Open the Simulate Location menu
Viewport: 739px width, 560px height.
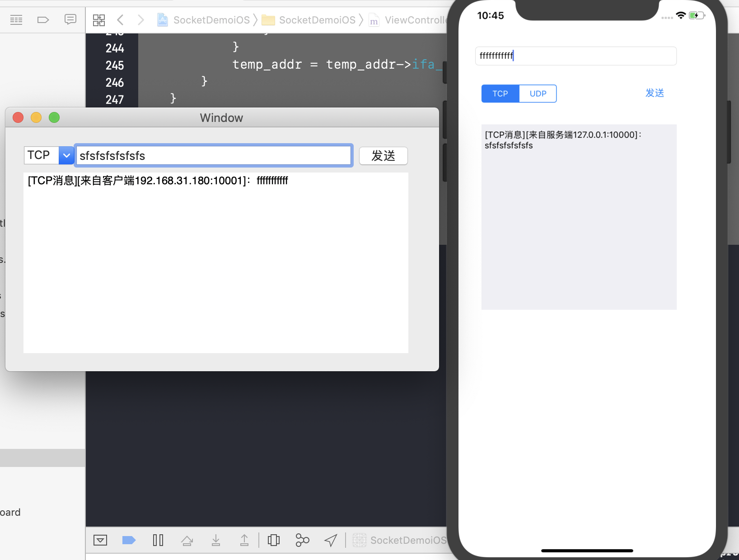331,540
